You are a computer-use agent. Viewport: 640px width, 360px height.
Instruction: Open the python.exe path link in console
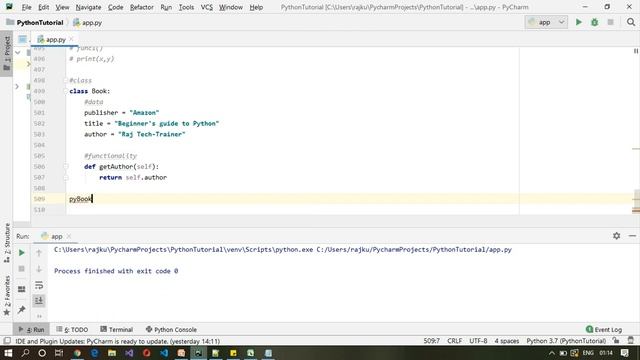click(x=184, y=249)
